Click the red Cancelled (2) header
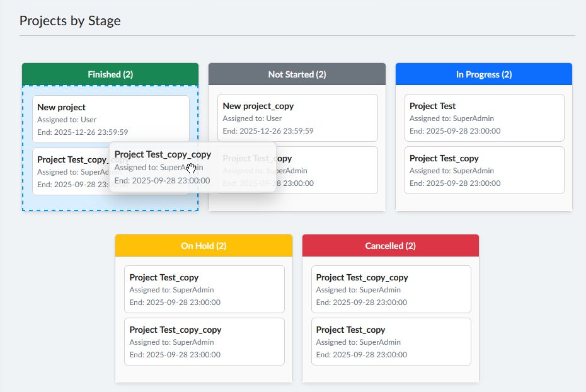 [x=390, y=246]
